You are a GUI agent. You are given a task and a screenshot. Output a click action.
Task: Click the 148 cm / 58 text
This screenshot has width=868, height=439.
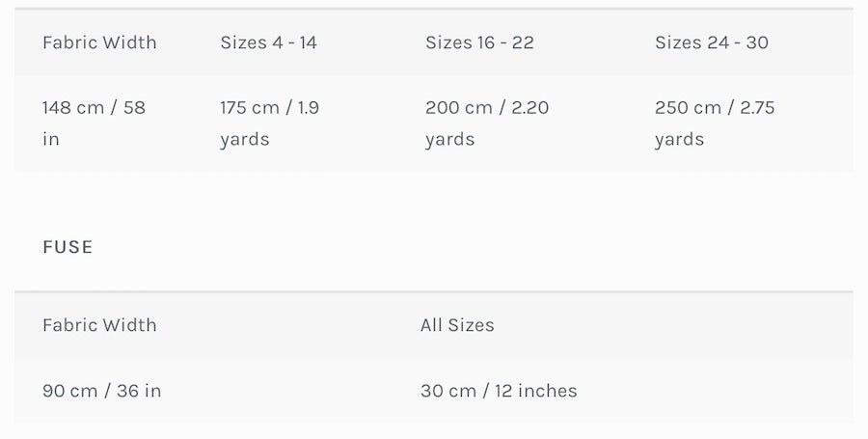click(94, 107)
